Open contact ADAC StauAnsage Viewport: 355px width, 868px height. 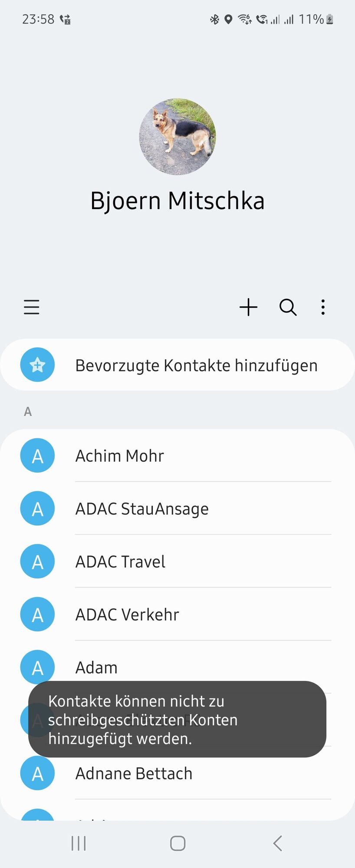coord(142,509)
